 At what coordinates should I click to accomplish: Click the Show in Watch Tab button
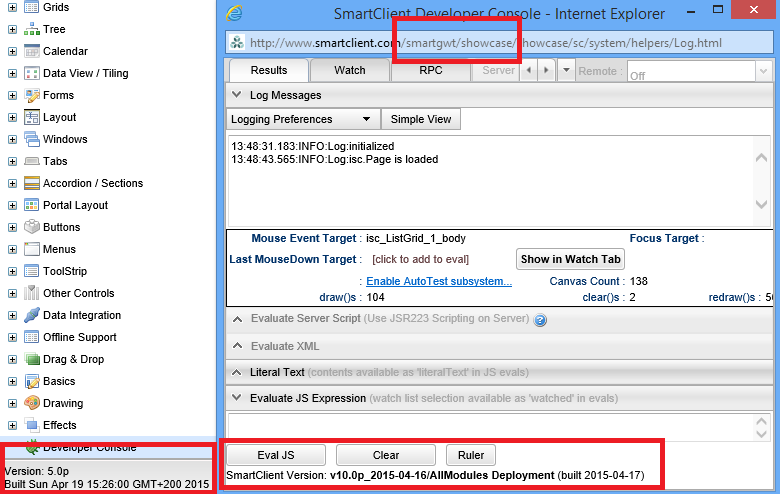tap(570, 259)
